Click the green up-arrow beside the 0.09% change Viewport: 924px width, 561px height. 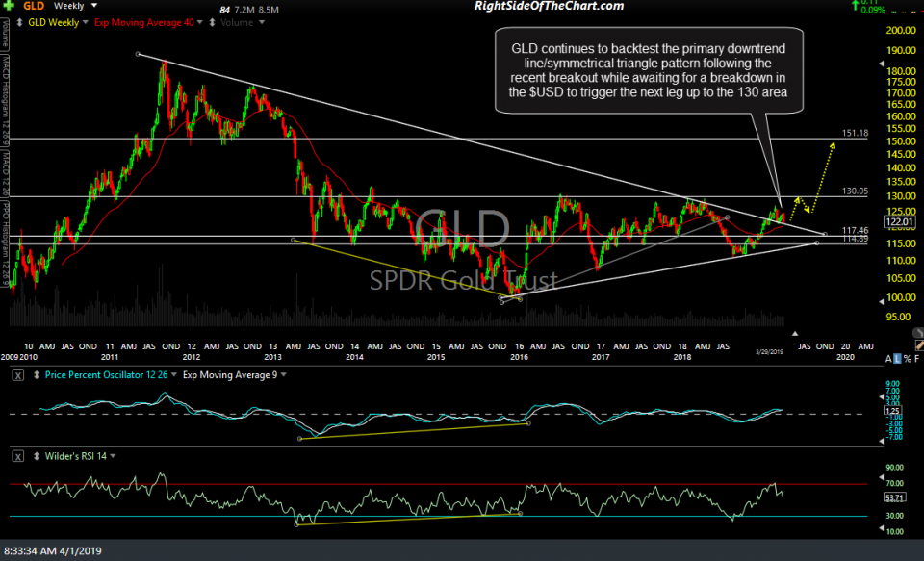(855, 6)
